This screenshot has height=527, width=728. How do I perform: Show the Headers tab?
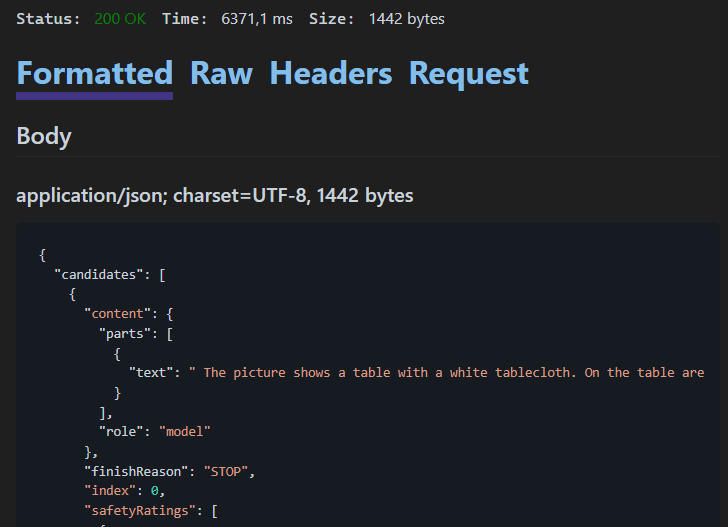331,74
